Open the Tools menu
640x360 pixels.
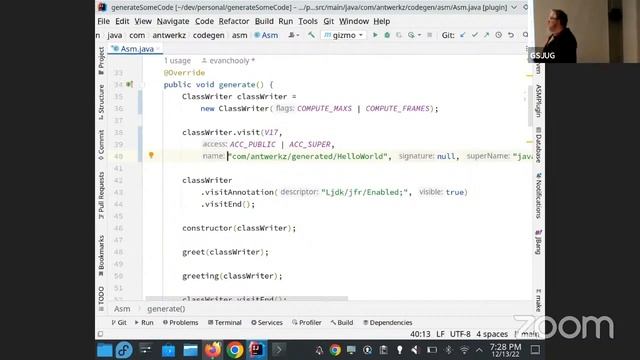[x=308, y=21]
